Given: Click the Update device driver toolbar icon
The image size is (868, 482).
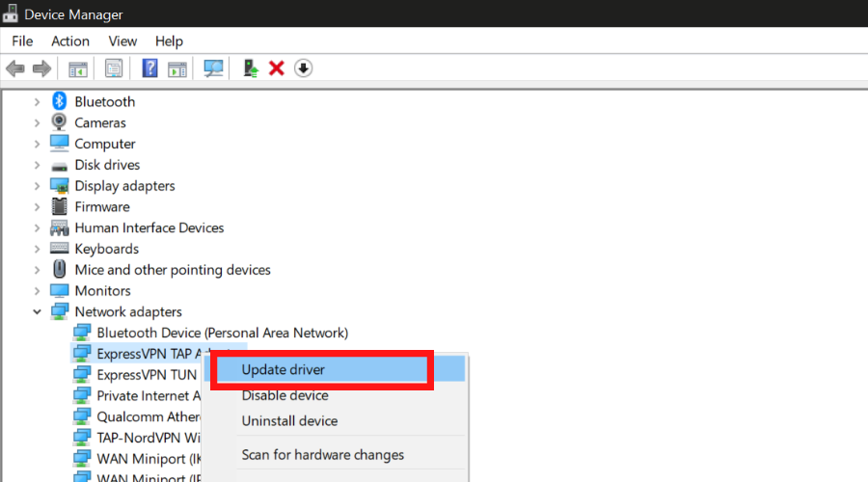Looking at the screenshot, I should tap(251, 68).
